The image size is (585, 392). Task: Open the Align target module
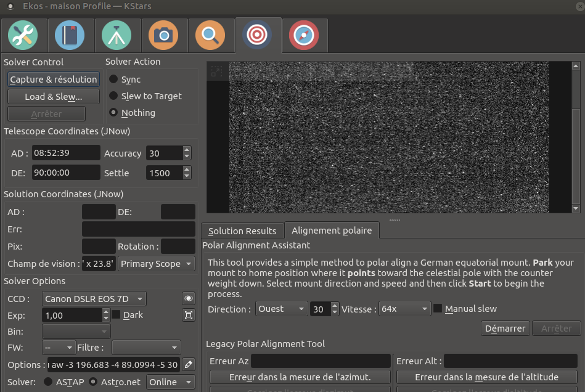tap(257, 35)
